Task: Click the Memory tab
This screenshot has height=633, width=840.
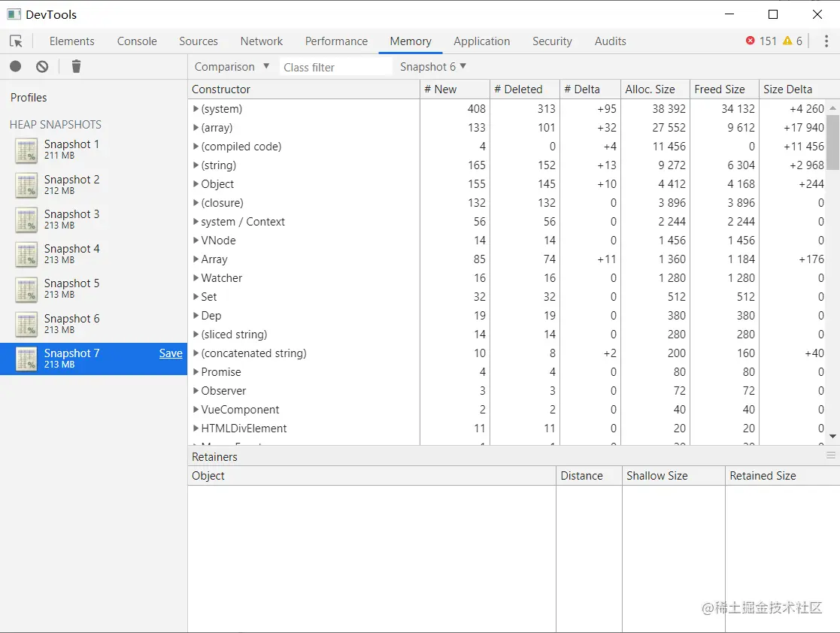Action: pos(411,41)
